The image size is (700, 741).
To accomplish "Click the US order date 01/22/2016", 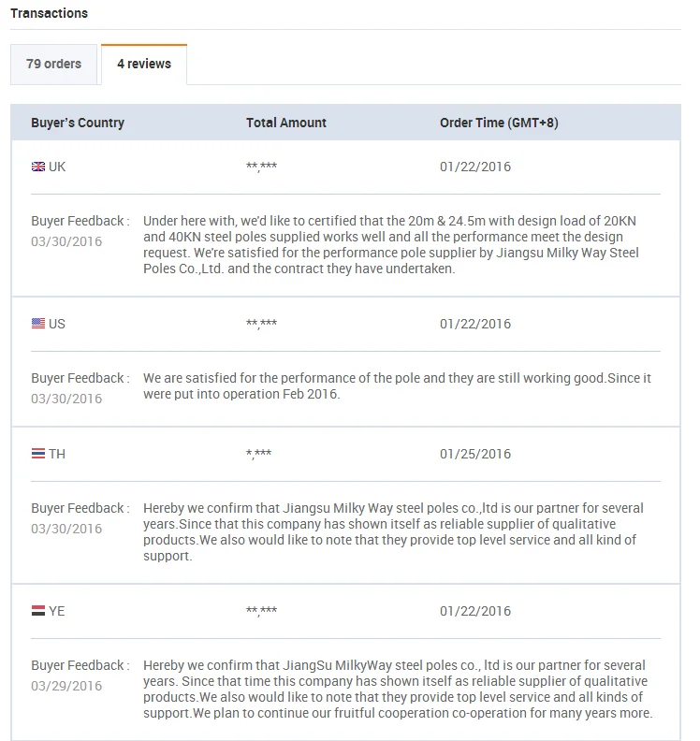I will [475, 324].
